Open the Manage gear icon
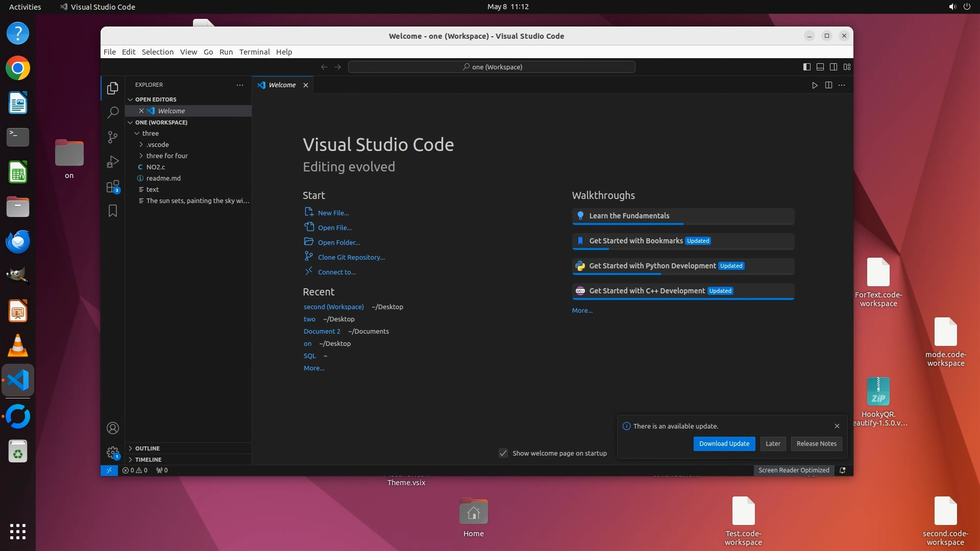Viewport: 980px width, 551px height. [x=113, y=453]
